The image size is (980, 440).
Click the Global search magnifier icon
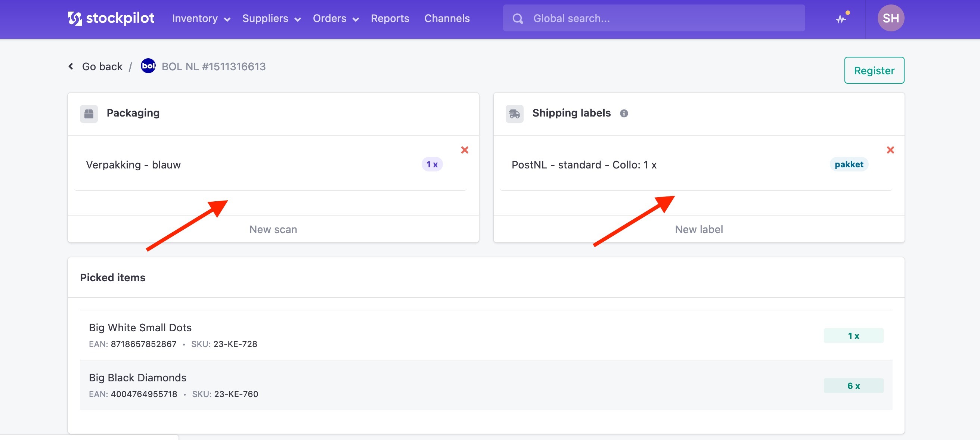(517, 18)
